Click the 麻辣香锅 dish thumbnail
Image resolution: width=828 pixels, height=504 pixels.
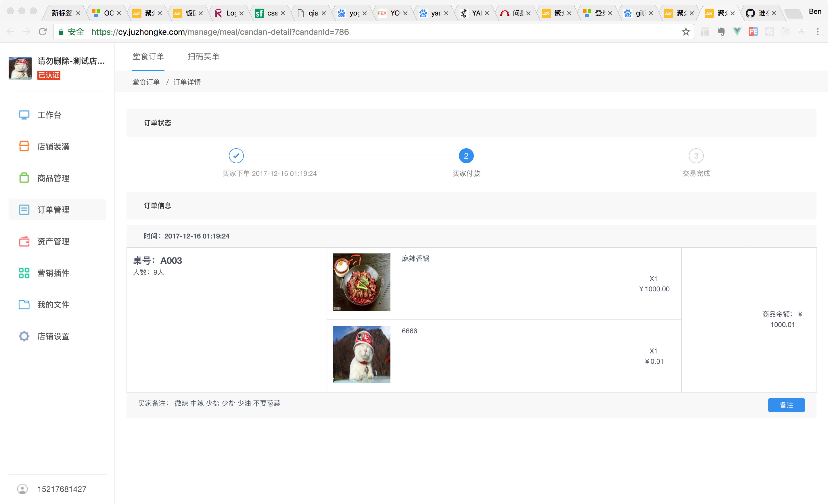click(362, 282)
